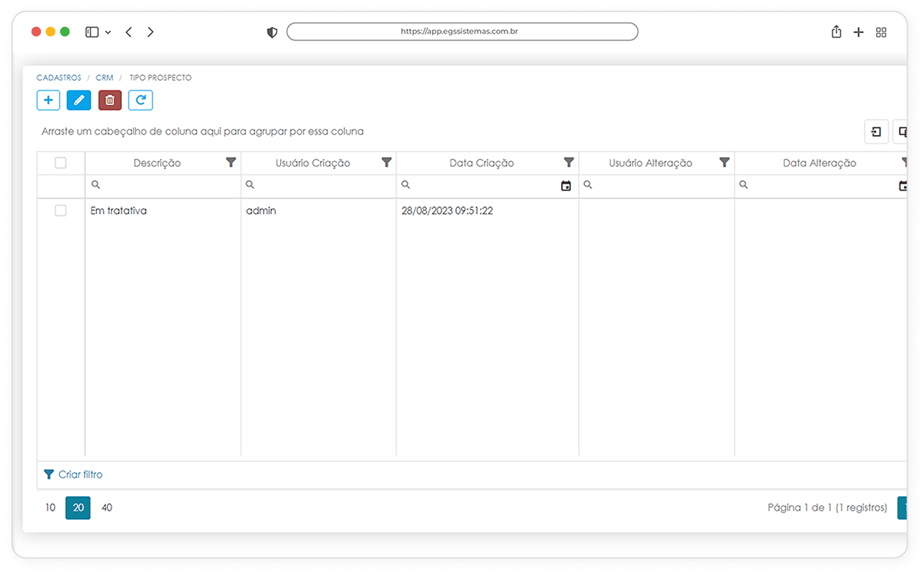Sort by Usuário Alteração column header
The height and width of the screenshot is (575, 924).
650,163
